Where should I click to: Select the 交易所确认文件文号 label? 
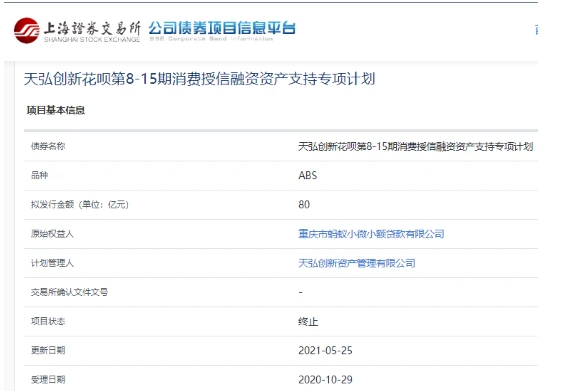click(69, 292)
